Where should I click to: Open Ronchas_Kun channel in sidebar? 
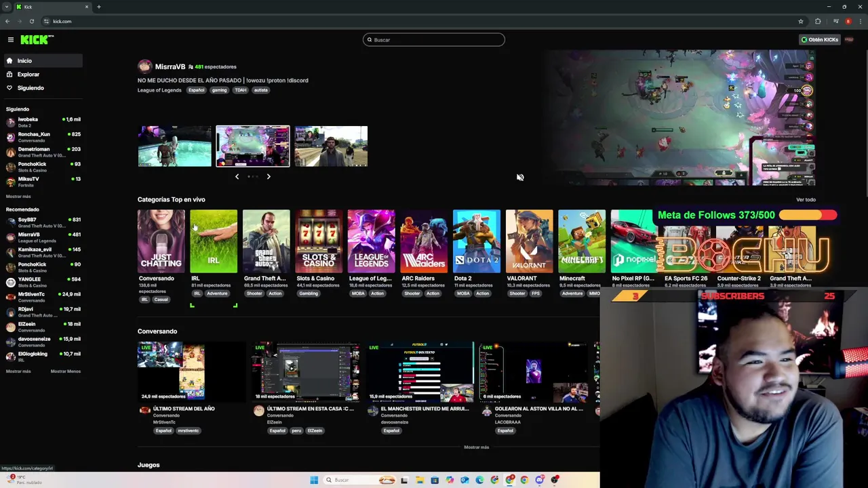pos(42,137)
